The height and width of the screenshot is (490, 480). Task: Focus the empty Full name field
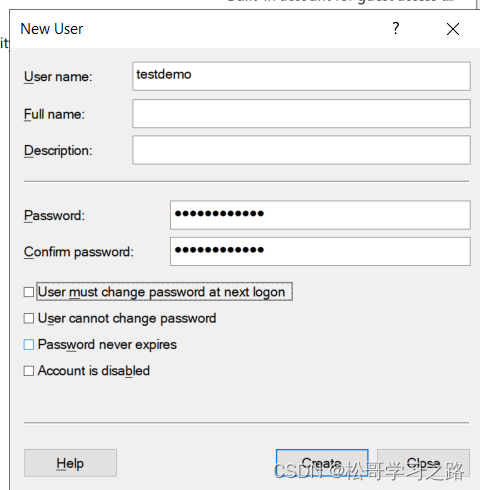point(301,113)
